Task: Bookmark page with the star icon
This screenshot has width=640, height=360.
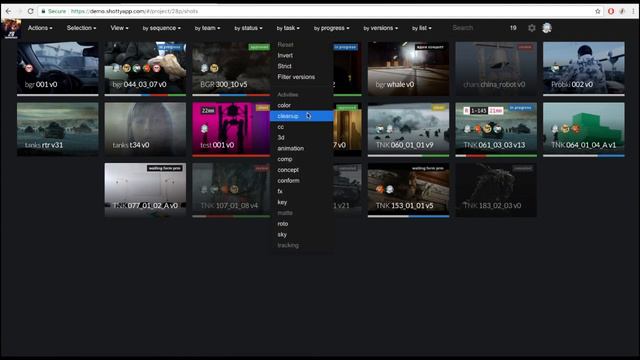Action: click(x=598, y=11)
